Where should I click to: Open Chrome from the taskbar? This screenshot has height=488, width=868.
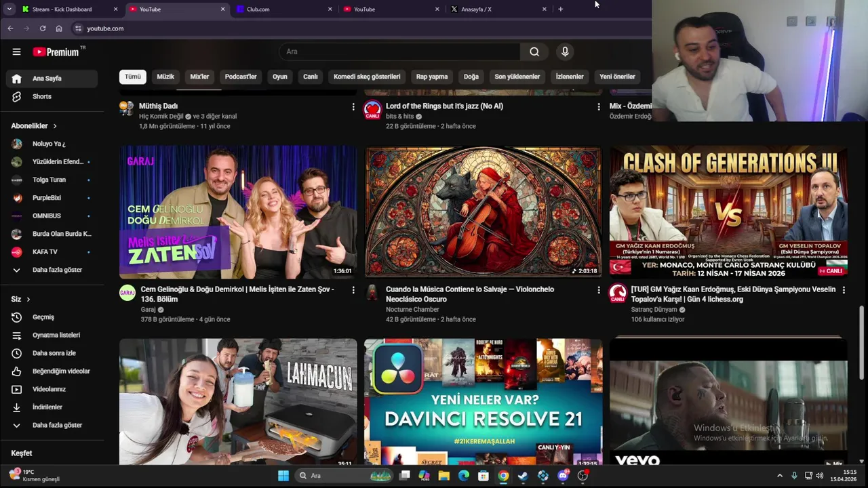click(x=503, y=476)
